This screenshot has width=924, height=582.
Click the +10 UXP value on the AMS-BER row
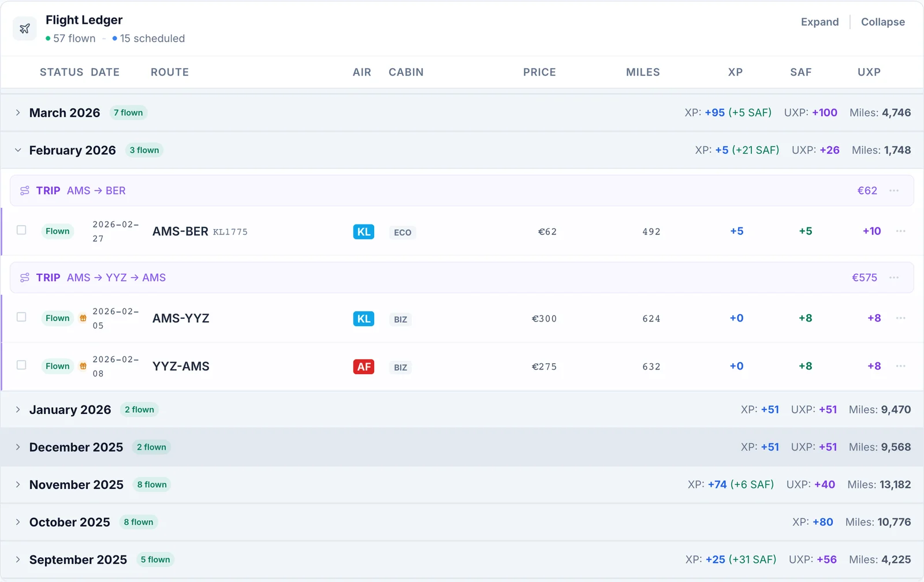(872, 231)
